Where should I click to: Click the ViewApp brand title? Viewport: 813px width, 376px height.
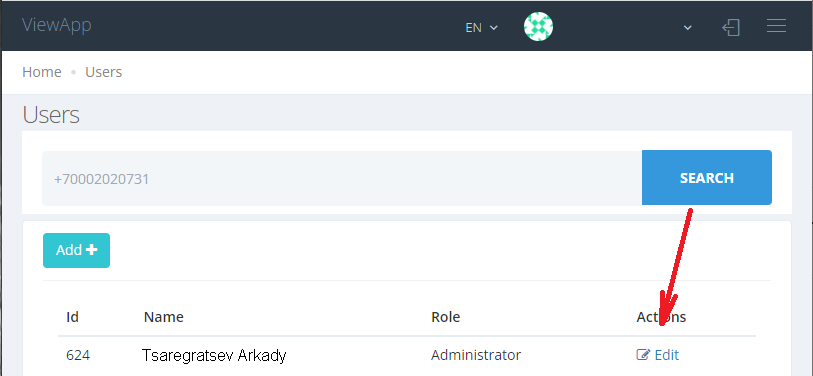tap(57, 25)
